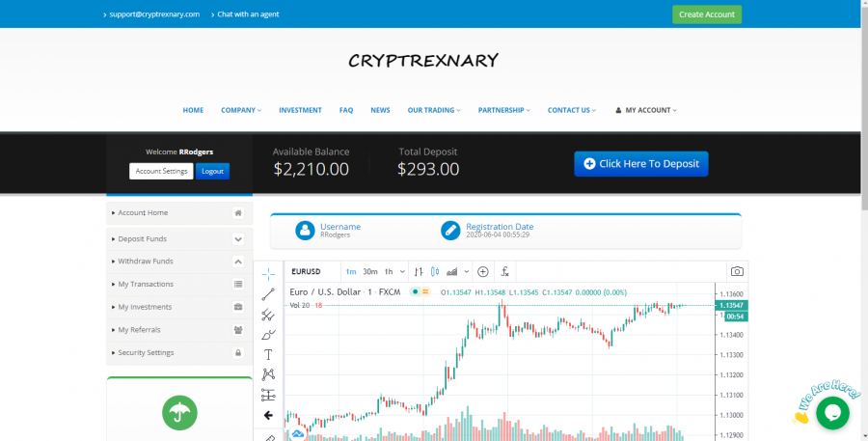Screen dimensions: 868x441
Task: Click the cloud icon at chart bottom-left
Action: pos(298,434)
